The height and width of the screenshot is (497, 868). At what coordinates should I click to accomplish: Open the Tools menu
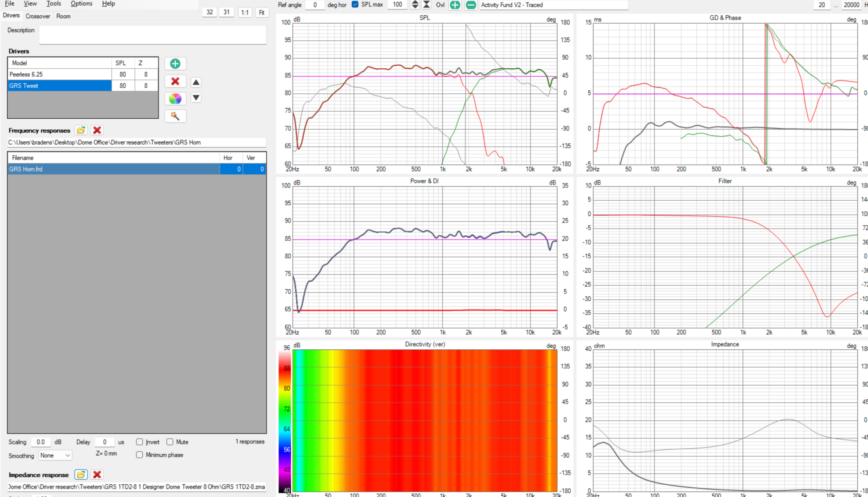coord(54,3)
